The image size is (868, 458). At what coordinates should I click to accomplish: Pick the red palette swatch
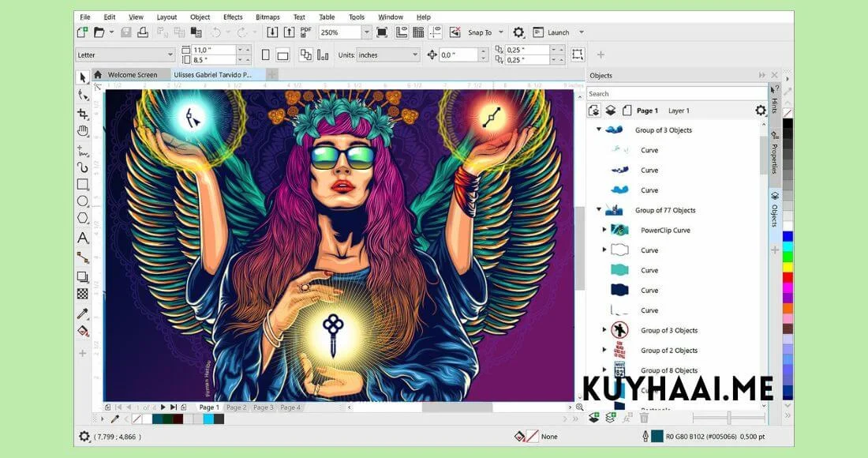[788, 276]
